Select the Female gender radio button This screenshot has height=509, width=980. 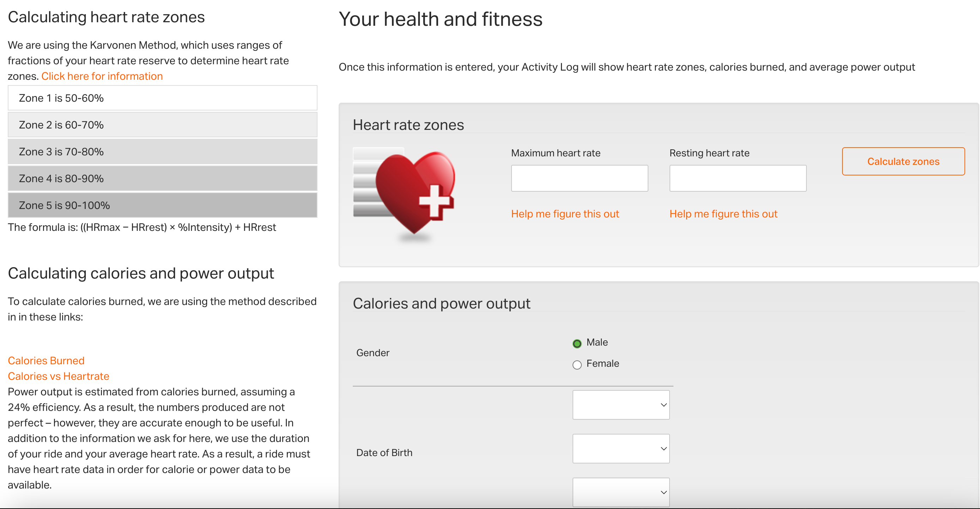pyautogui.click(x=577, y=365)
